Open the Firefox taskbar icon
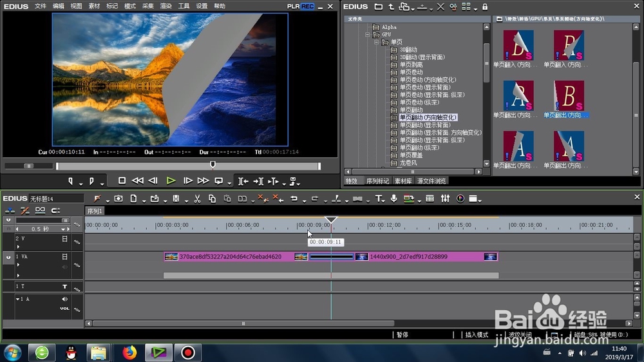644x362 pixels. point(129,352)
